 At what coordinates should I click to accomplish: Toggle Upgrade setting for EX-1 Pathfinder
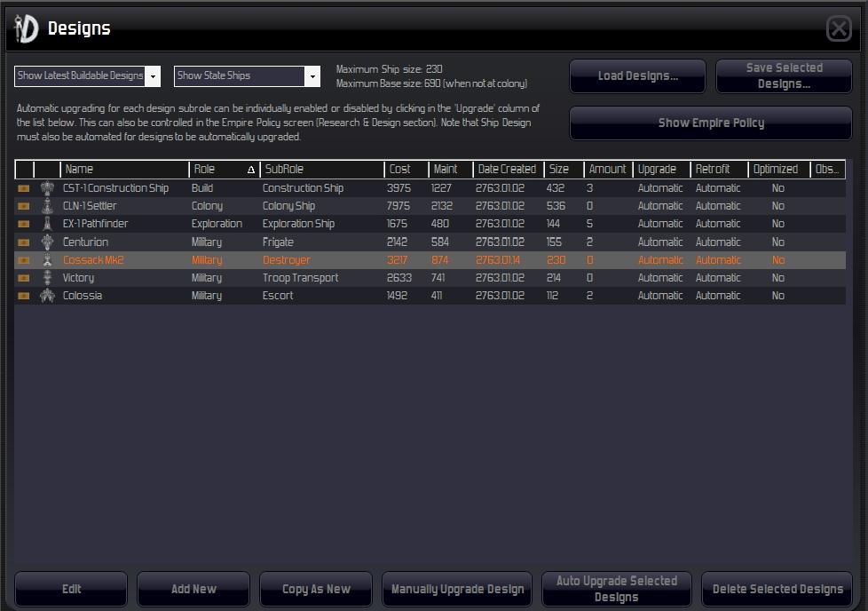coord(659,224)
